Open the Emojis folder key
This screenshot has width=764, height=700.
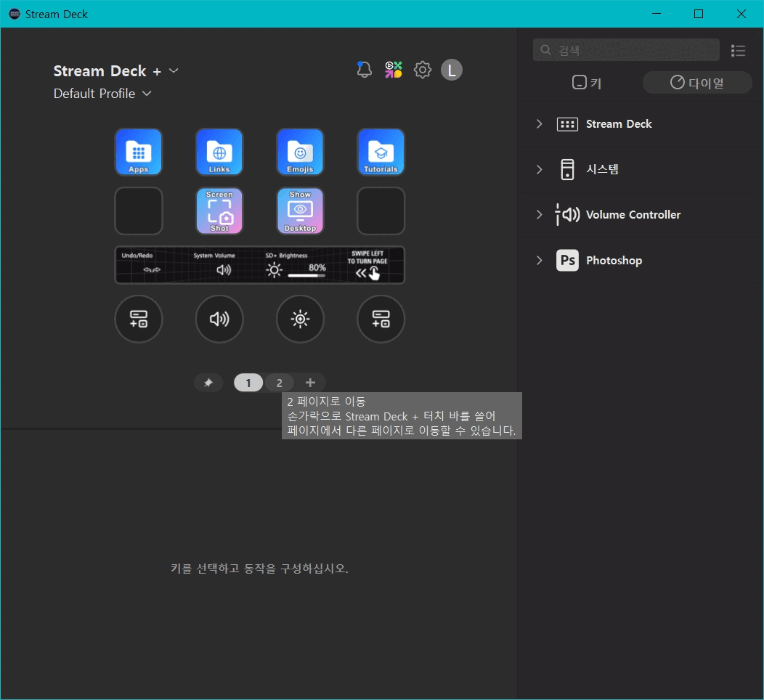coord(300,152)
